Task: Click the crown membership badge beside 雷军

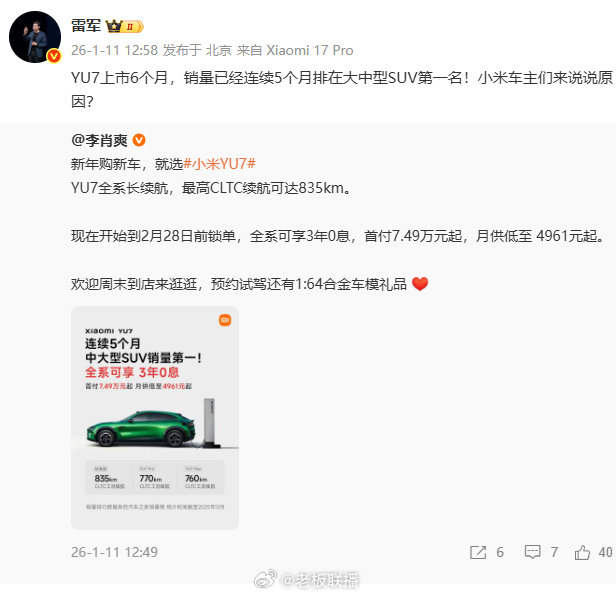Action: (x=125, y=26)
